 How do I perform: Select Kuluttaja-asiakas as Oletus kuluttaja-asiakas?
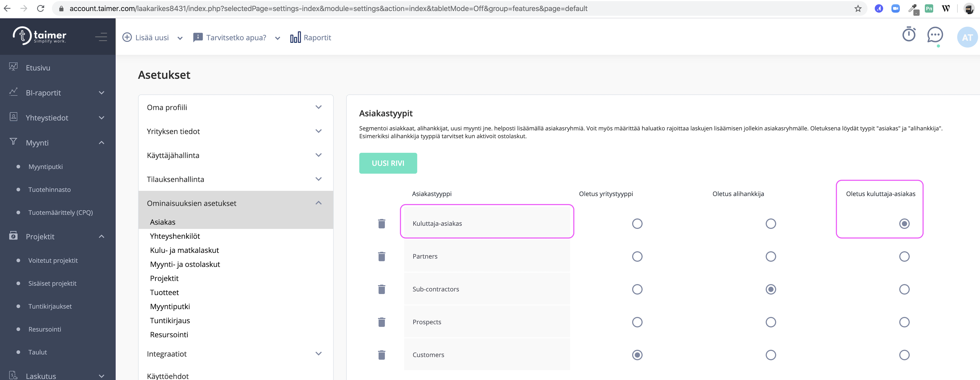[904, 223]
